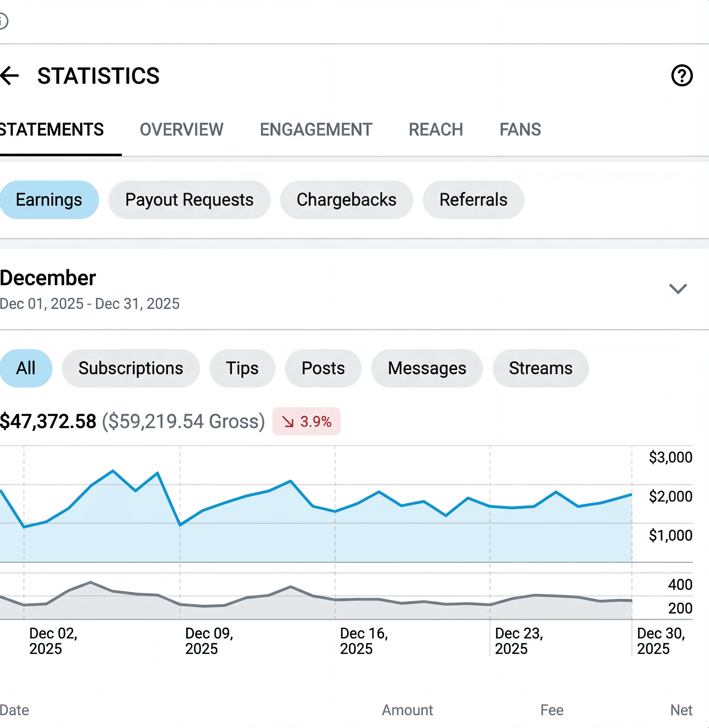Select the Payout Requests filter
This screenshot has height=728, width=709.
coord(189,200)
